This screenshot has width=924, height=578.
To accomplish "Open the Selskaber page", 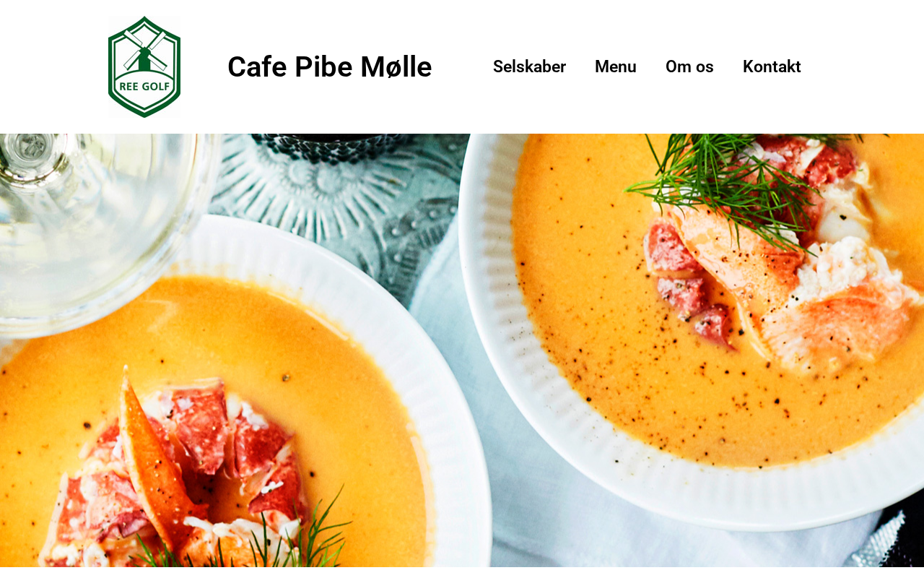I will coord(529,66).
